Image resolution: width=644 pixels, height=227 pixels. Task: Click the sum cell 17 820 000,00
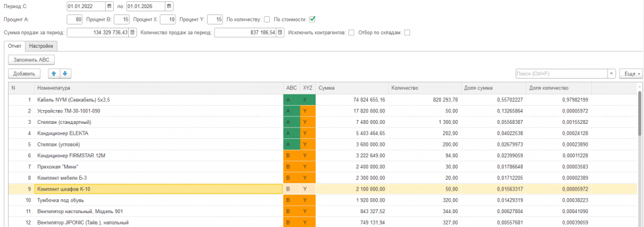point(352,111)
